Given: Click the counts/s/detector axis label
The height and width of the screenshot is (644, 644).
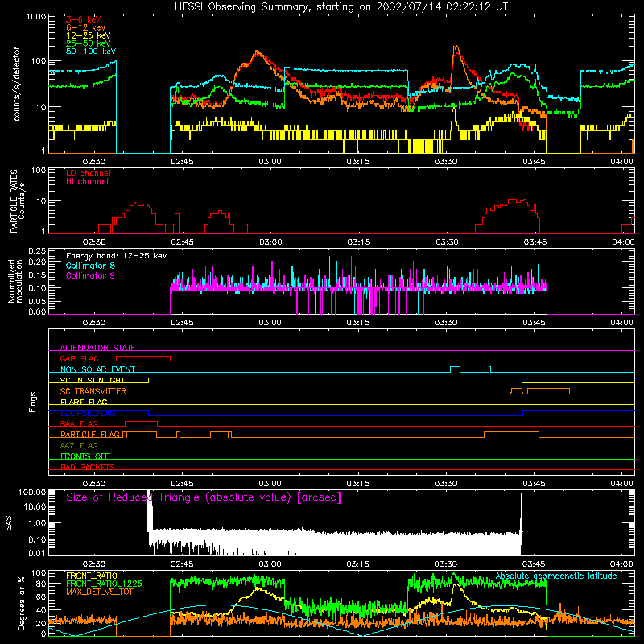Looking at the screenshot, I should point(17,84).
